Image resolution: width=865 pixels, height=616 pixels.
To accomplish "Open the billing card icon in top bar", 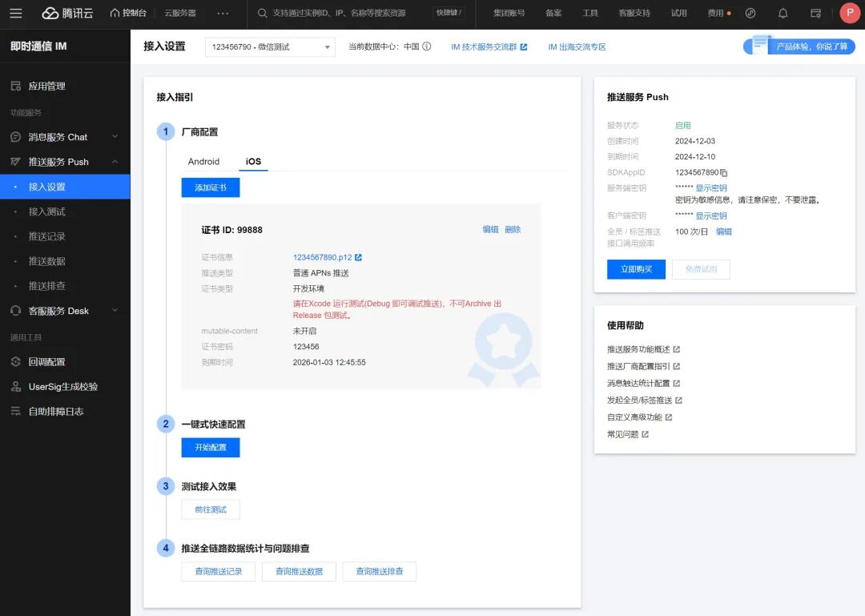I will 816,14.
